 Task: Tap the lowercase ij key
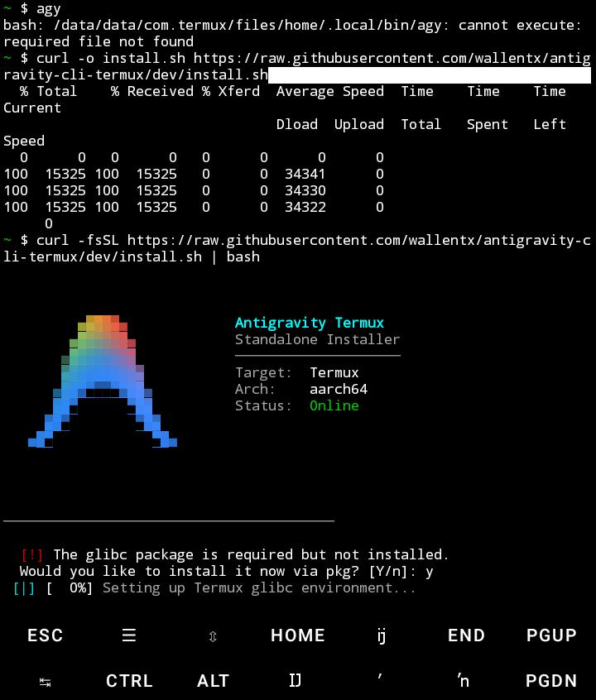[x=381, y=635]
